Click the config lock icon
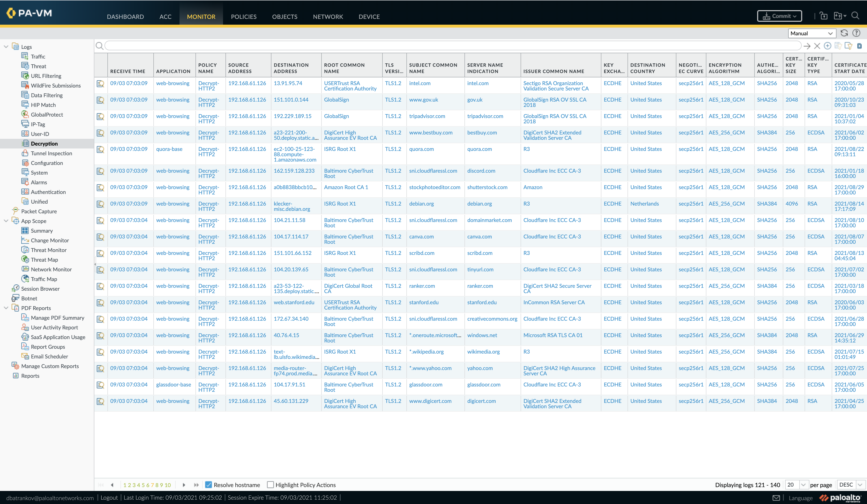 pyautogui.click(x=823, y=16)
